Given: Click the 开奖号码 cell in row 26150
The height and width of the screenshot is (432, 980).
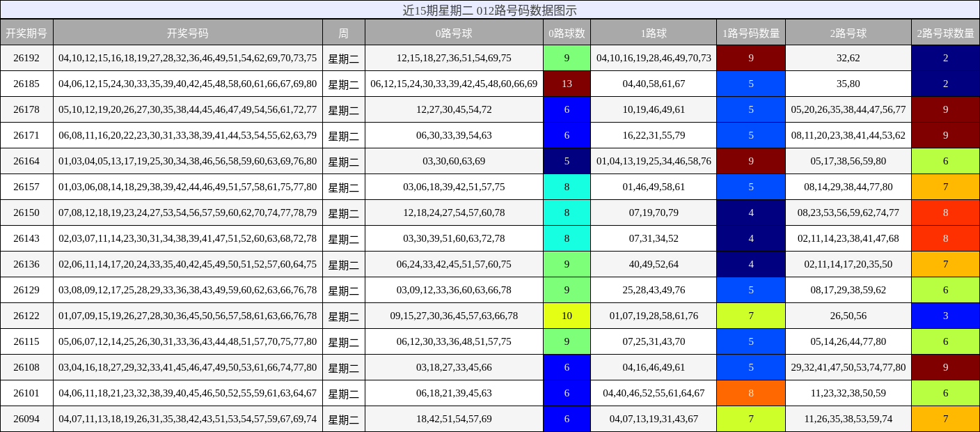Looking at the screenshot, I should coord(188,213).
